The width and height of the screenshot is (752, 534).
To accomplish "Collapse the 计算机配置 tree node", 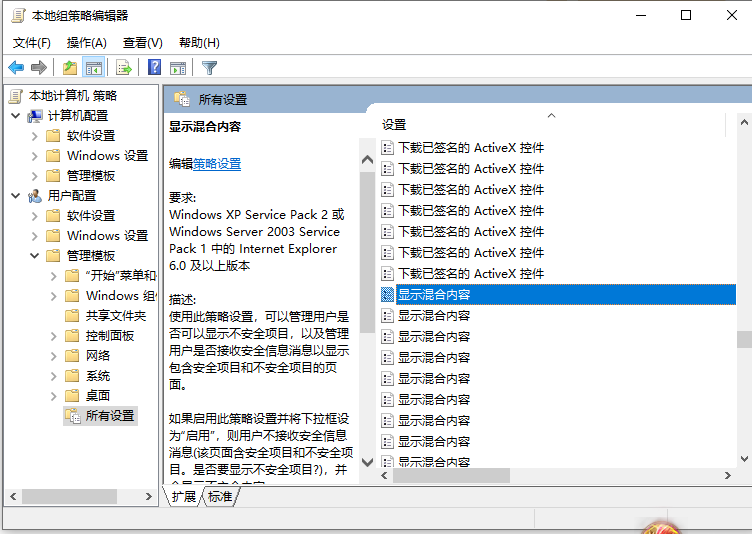I will click(x=16, y=116).
